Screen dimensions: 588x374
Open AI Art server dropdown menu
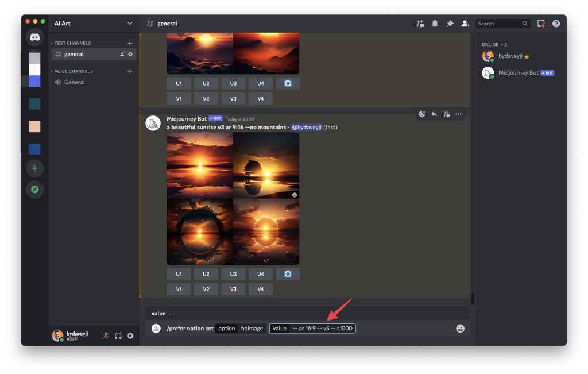tap(130, 23)
